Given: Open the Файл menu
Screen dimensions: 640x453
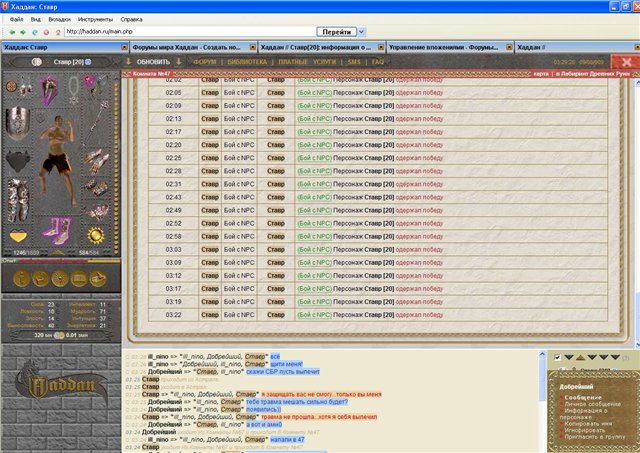Looking at the screenshot, I should [16, 19].
